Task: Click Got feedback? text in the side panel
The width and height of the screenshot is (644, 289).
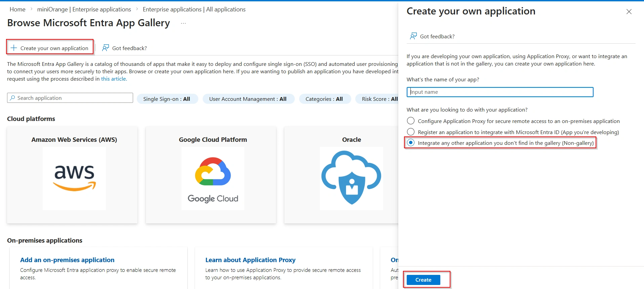Action: (x=437, y=36)
